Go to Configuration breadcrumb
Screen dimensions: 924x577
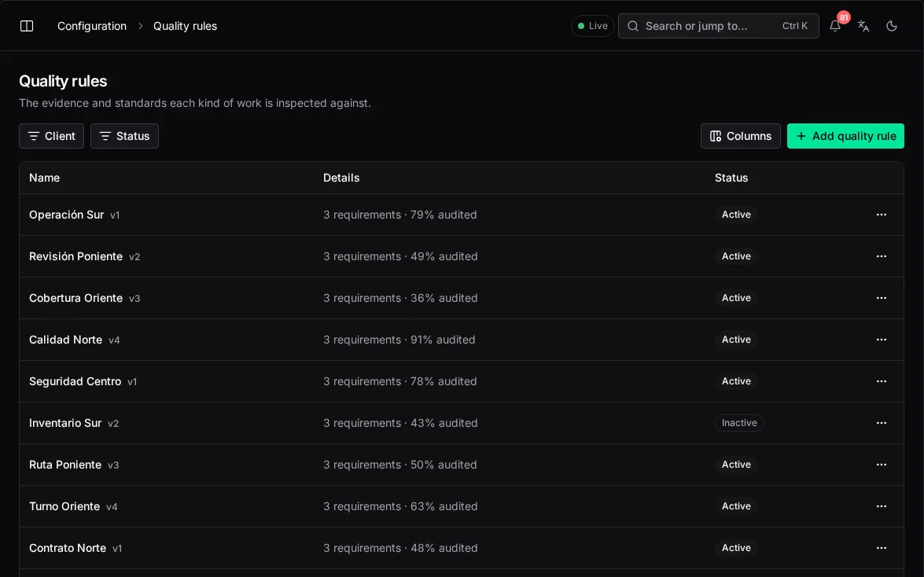92,26
